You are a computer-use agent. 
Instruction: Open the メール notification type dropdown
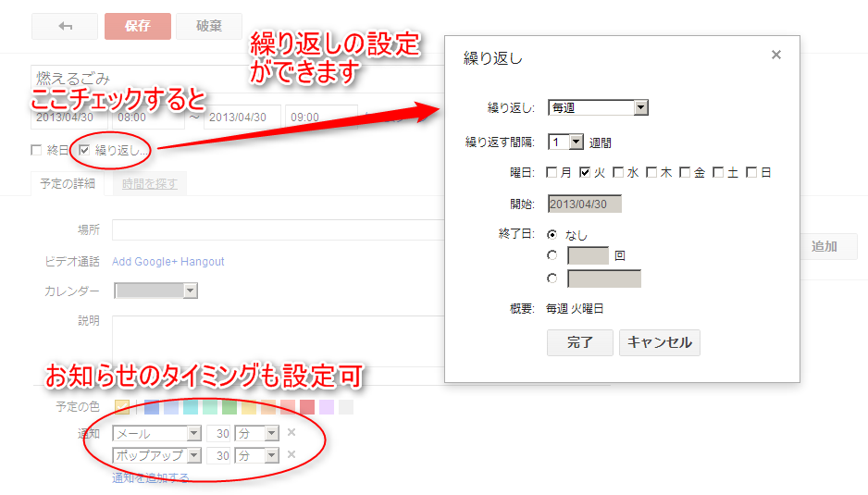coord(156,433)
